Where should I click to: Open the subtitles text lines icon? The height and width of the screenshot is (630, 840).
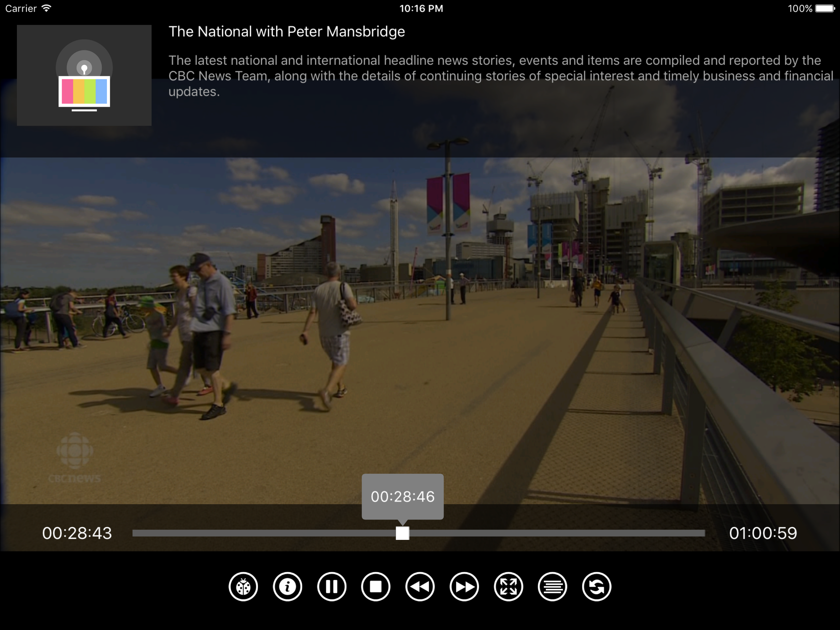(x=553, y=587)
